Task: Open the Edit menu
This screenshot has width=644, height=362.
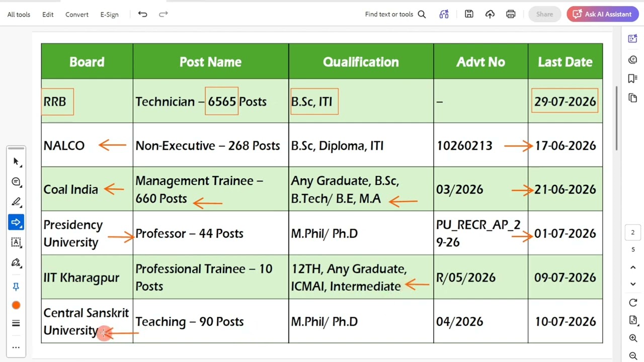Action: tap(48, 15)
